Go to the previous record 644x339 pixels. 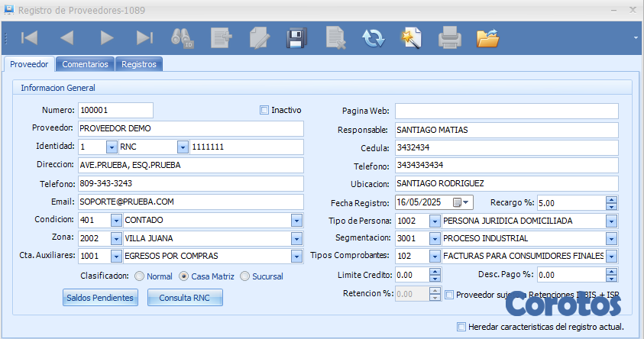pyautogui.click(x=67, y=37)
